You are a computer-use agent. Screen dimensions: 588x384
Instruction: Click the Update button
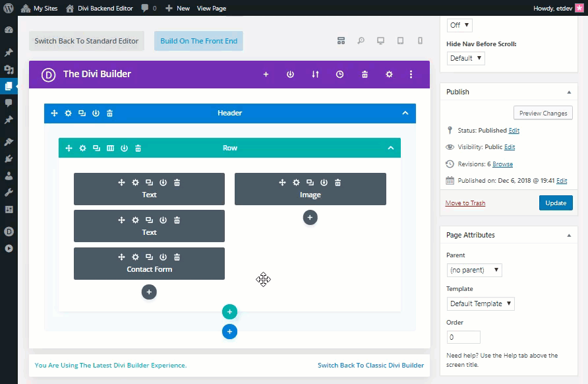click(556, 203)
